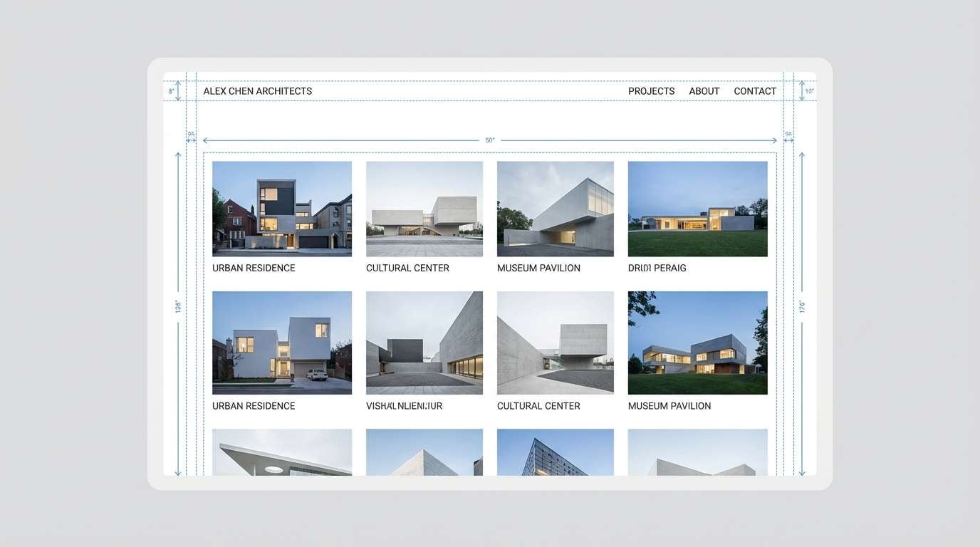Screen dimensions: 980x547
Task: Open the PROJECTS menu item
Action: 651,90
